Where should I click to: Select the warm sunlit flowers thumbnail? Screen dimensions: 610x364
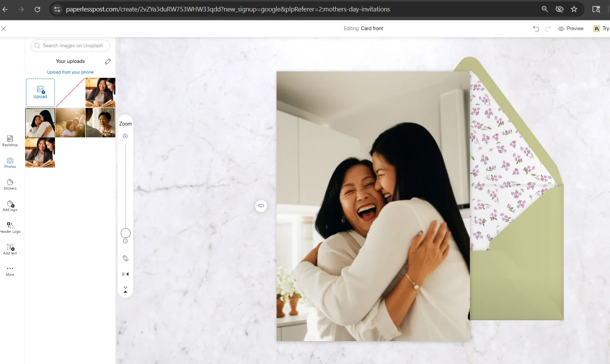[x=70, y=123]
